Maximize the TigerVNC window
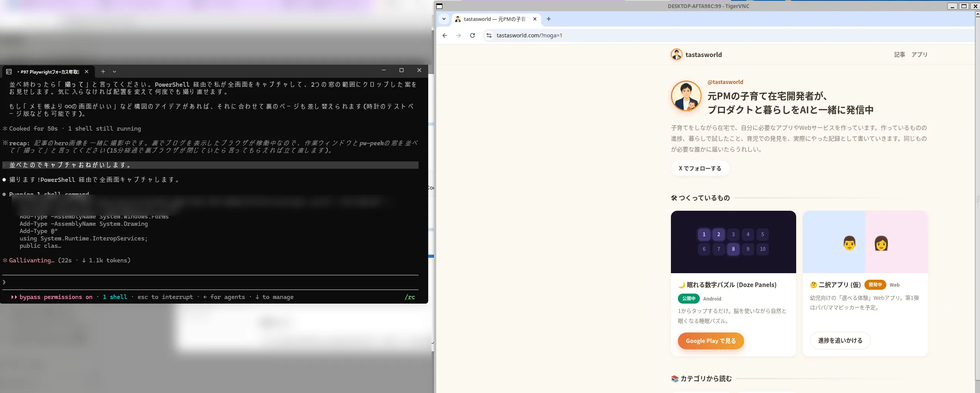Viewport: 980px width, 393px height. (964, 6)
